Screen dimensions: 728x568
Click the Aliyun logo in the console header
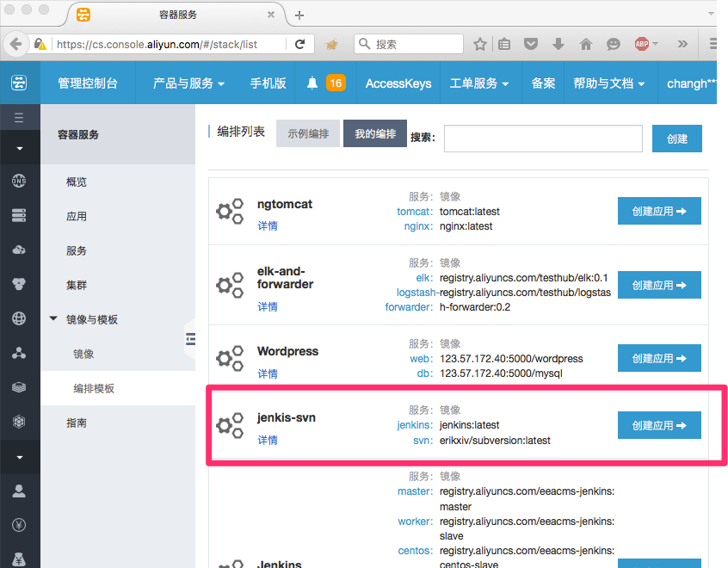point(19,83)
